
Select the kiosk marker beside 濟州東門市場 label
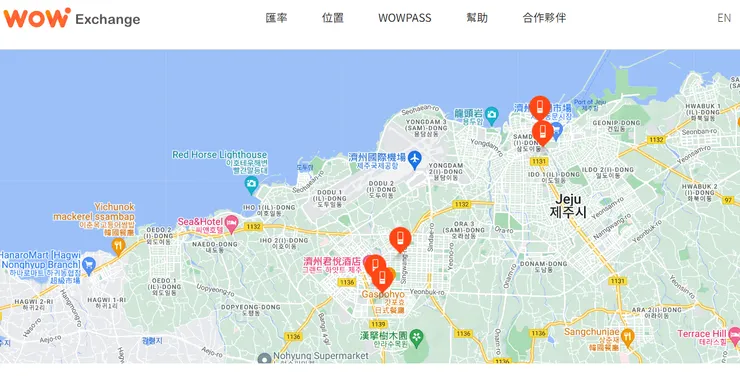pos(540,108)
